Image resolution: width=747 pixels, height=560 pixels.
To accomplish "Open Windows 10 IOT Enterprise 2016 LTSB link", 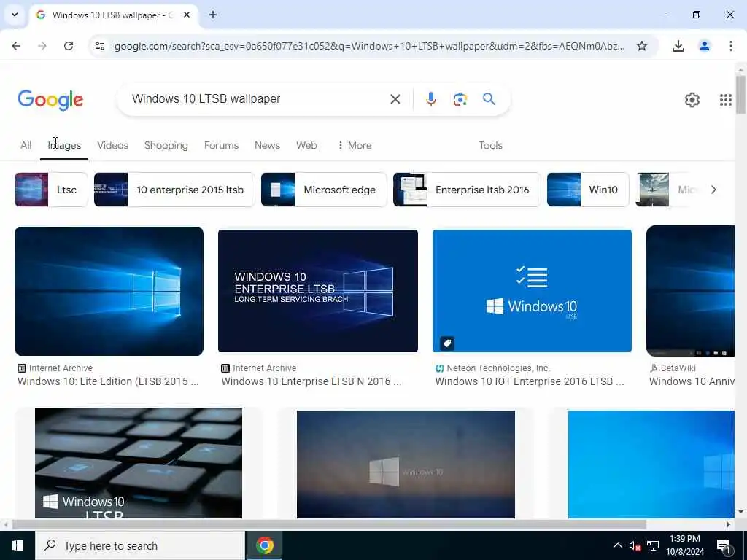I will click(x=530, y=381).
